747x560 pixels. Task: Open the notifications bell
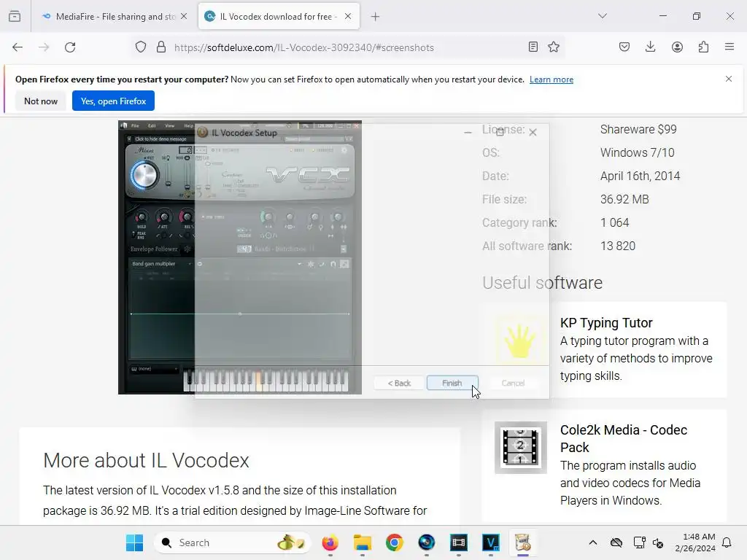coord(727,542)
